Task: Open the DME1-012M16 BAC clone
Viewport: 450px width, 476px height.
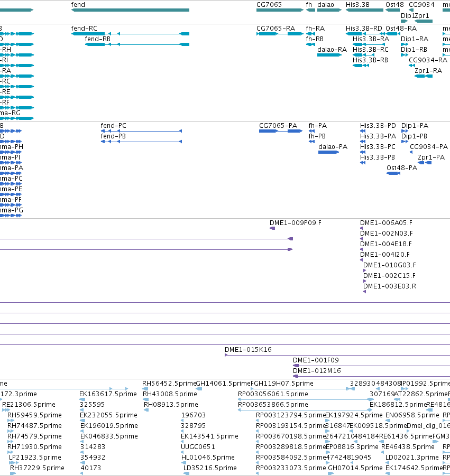Action: [371, 377]
